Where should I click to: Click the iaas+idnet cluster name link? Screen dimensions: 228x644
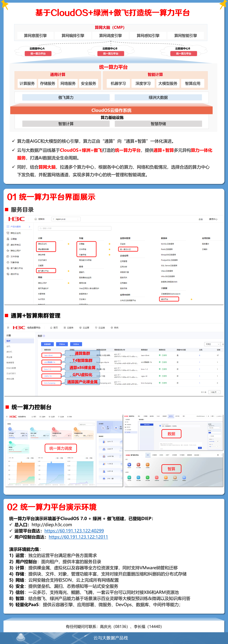(49, 355)
